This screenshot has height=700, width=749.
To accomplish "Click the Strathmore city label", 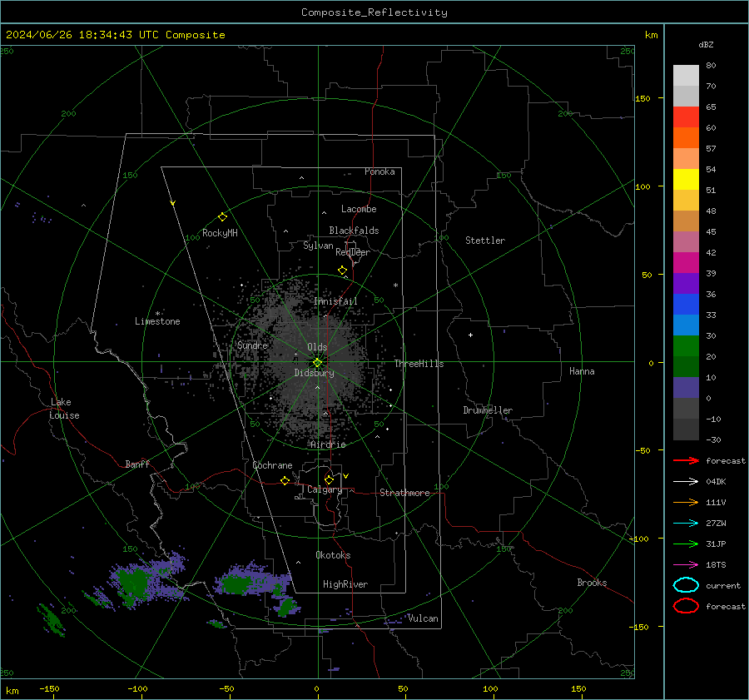I will point(404,493).
